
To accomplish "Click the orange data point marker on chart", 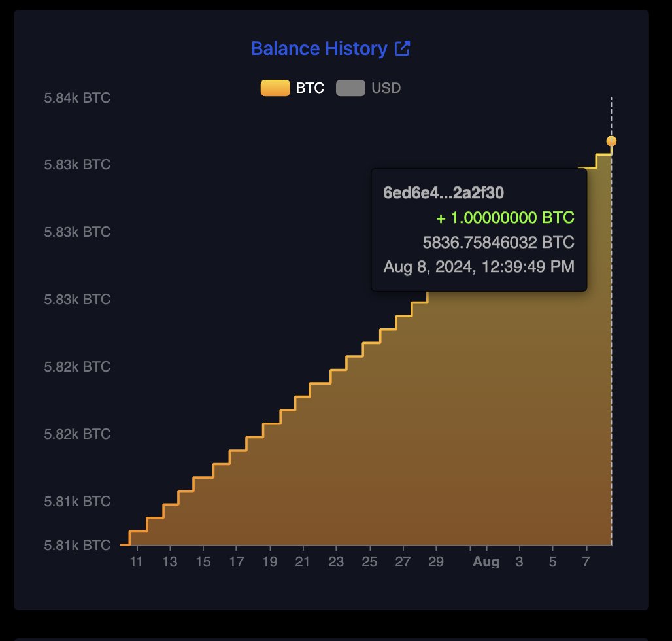I will [x=611, y=141].
